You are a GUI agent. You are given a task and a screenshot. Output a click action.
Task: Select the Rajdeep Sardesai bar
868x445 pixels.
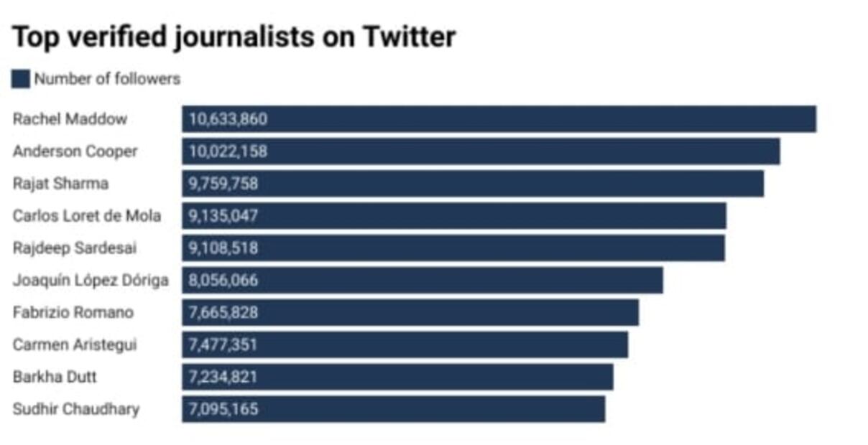point(453,248)
